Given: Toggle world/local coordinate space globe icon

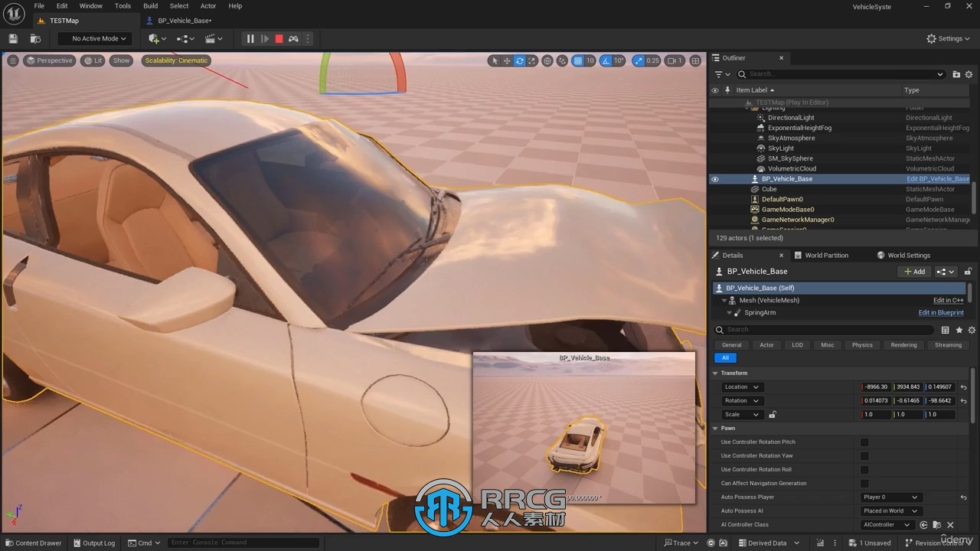Looking at the screenshot, I should 548,60.
